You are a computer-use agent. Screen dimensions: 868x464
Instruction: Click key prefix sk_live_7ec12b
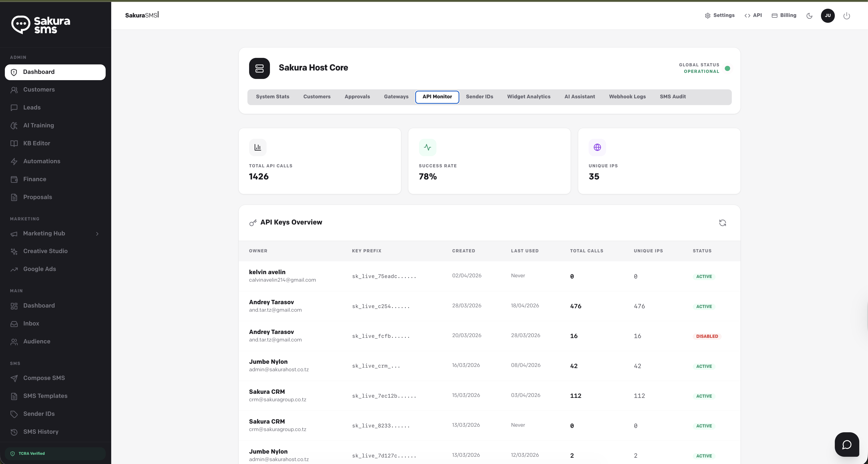click(x=384, y=396)
